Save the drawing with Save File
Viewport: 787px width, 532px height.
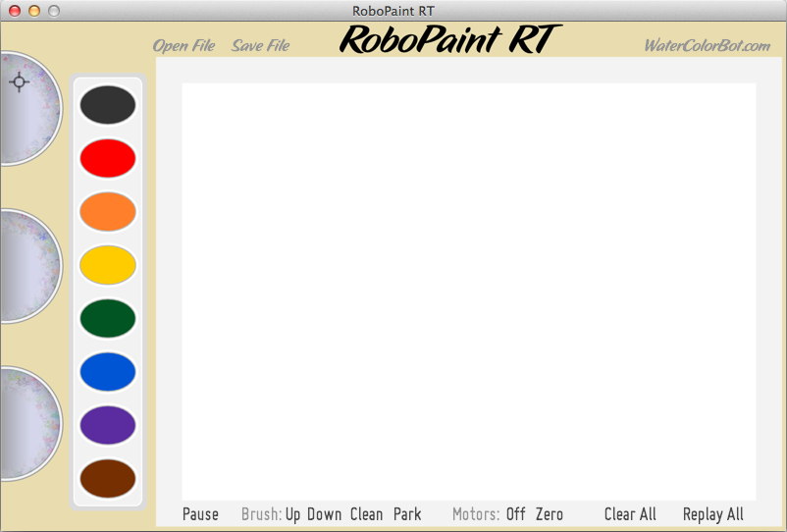point(260,46)
